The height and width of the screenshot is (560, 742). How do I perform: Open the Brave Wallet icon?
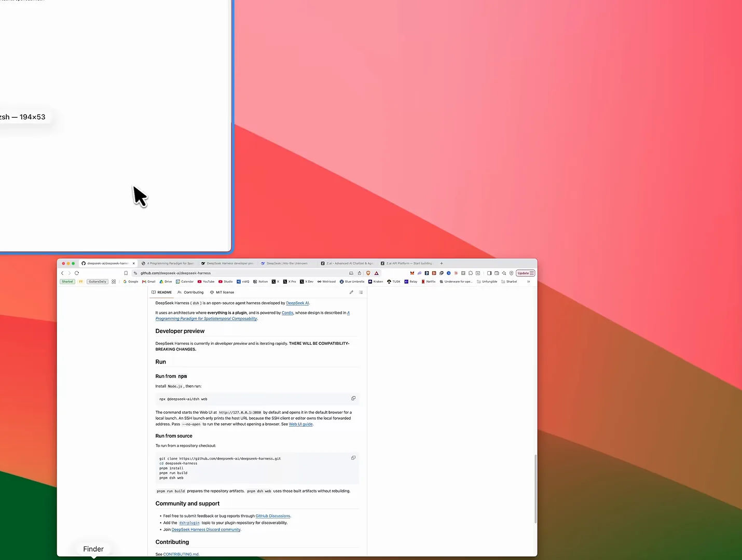(x=497, y=273)
